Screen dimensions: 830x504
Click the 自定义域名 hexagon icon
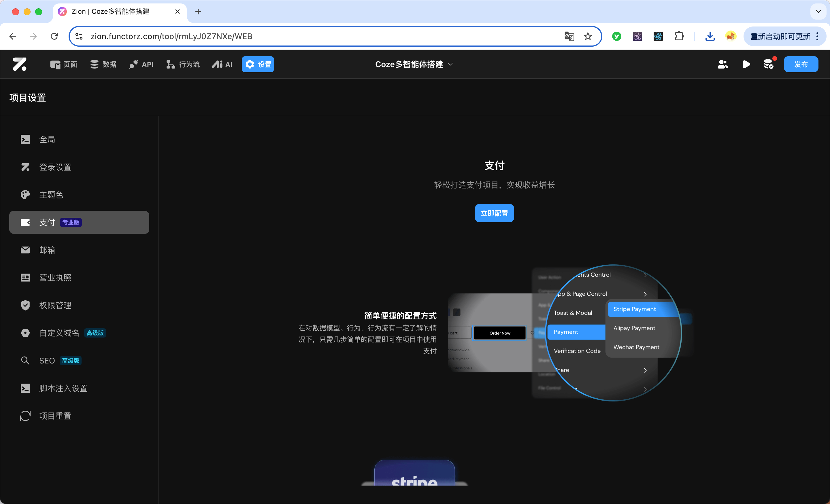point(25,333)
